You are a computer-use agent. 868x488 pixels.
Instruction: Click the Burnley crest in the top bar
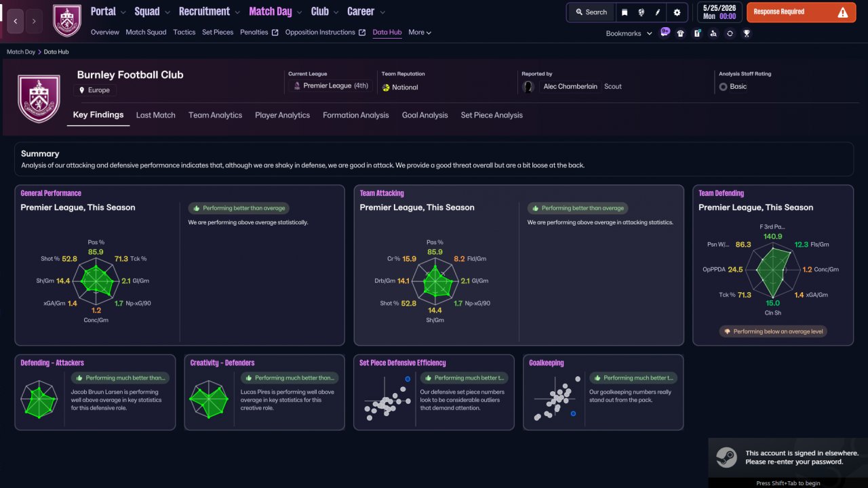pyautogui.click(x=66, y=21)
